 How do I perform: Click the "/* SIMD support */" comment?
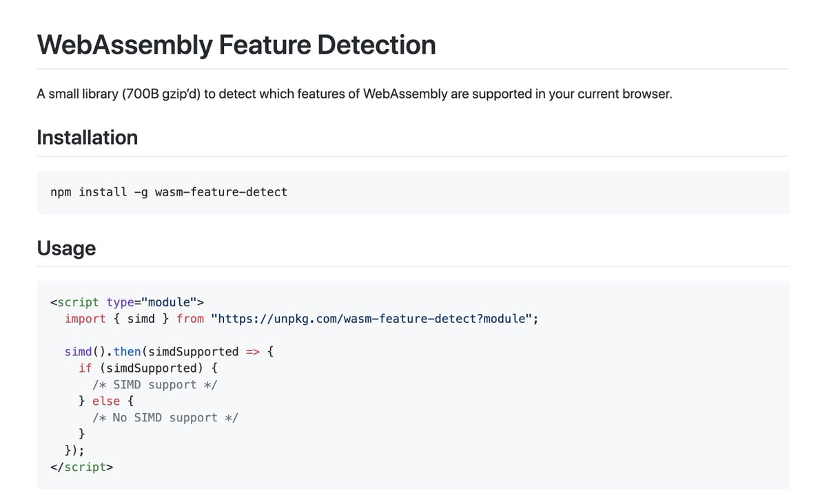[x=155, y=385]
